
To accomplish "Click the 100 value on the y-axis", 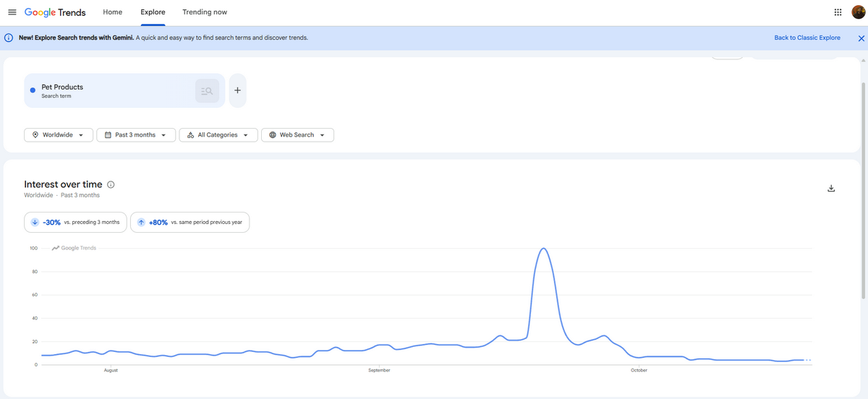I will click(33, 249).
